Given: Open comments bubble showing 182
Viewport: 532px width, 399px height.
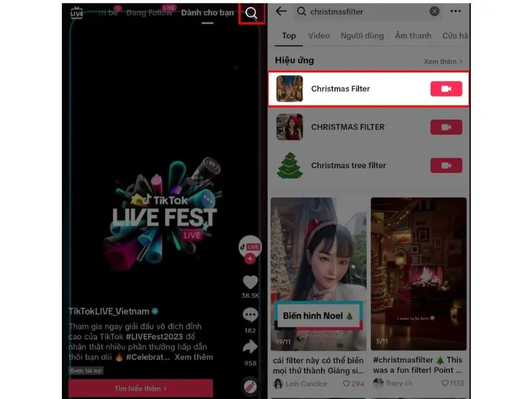Looking at the screenshot, I should [251, 315].
